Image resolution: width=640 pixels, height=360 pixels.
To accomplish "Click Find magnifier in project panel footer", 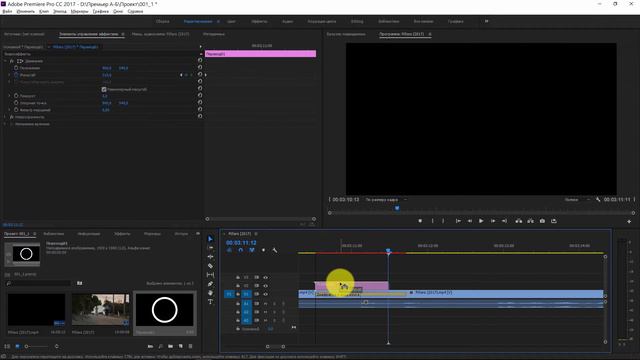I will [x=160, y=346].
